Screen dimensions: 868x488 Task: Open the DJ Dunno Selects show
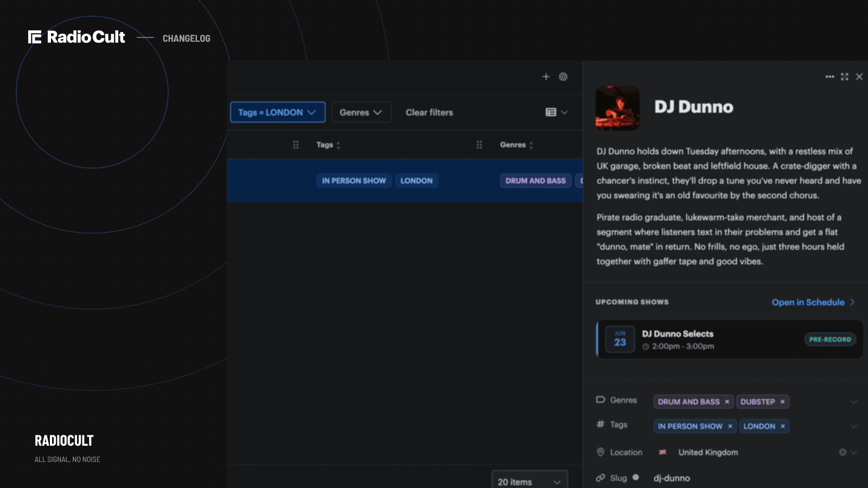tap(730, 339)
